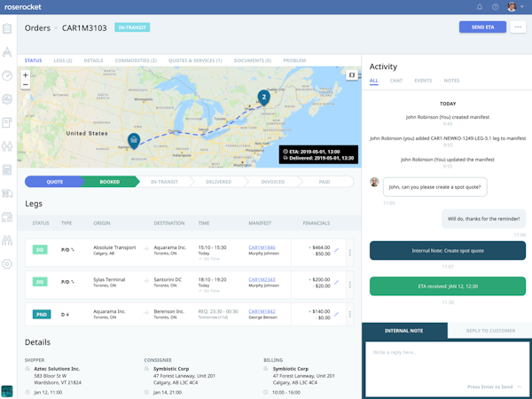Click edit pencil for Absolute Transport leg
Image resolution: width=532 pixels, height=399 pixels.
(x=336, y=251)
